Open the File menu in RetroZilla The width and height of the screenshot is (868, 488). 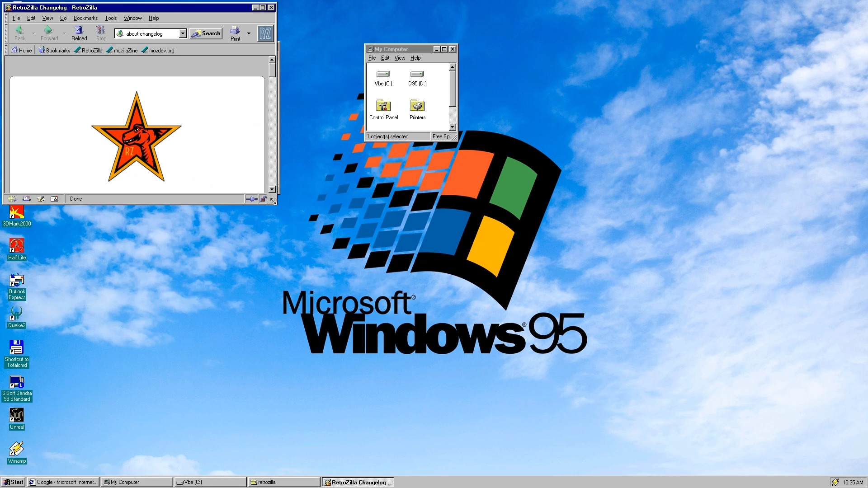point(16,18)
